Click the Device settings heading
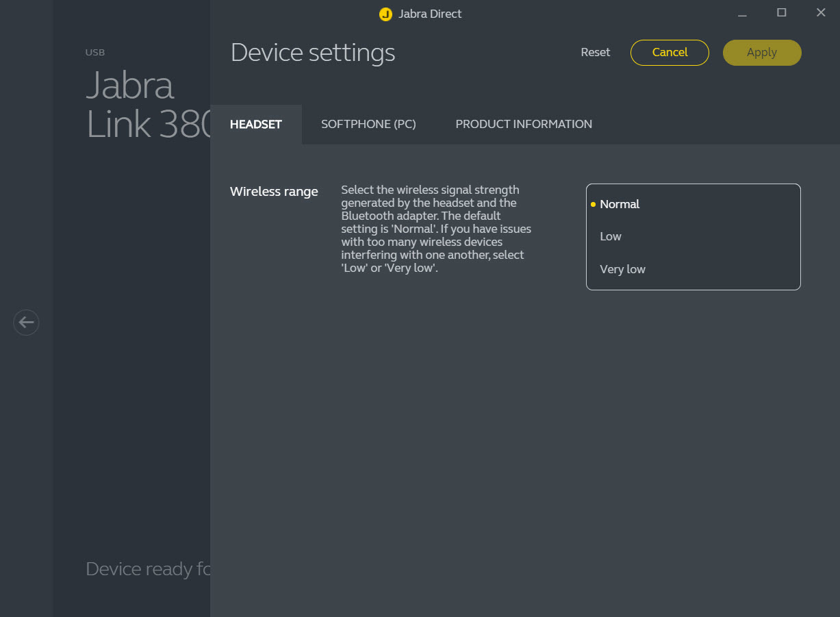 click(313, 53)
